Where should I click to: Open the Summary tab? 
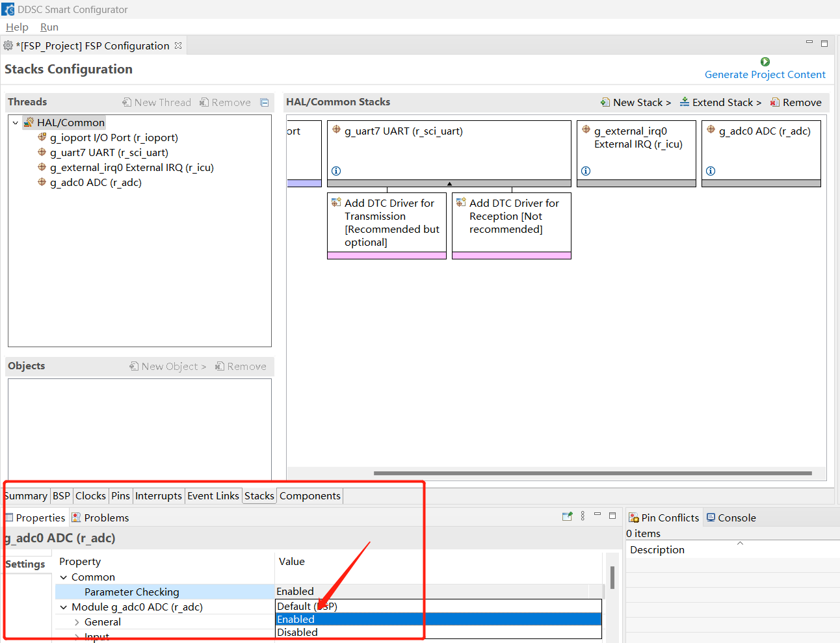(x=25, y=495)
